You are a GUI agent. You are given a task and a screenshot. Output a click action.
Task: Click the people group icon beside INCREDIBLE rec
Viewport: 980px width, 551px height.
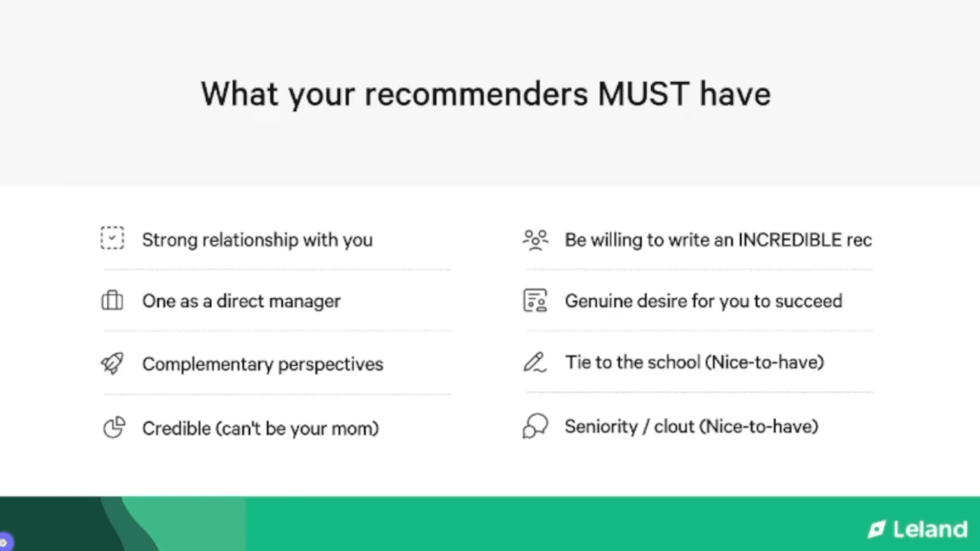pyautogui.click(x=535, y=240)
